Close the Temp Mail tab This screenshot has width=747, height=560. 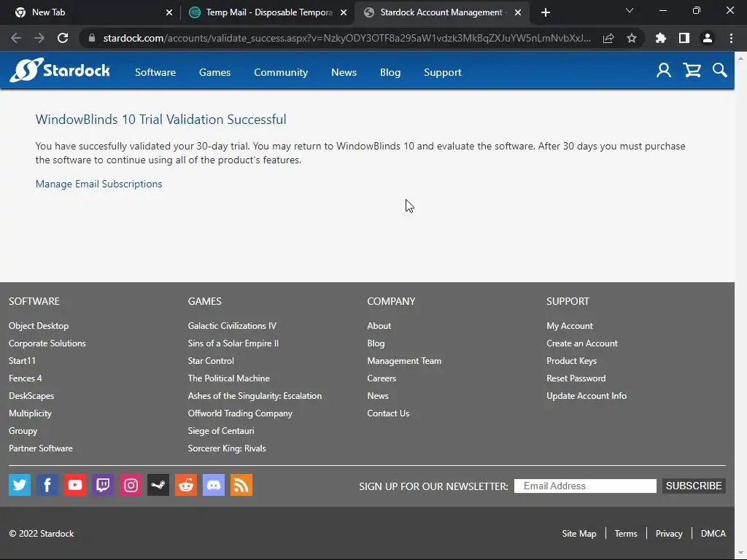click(x=344, y=12)
